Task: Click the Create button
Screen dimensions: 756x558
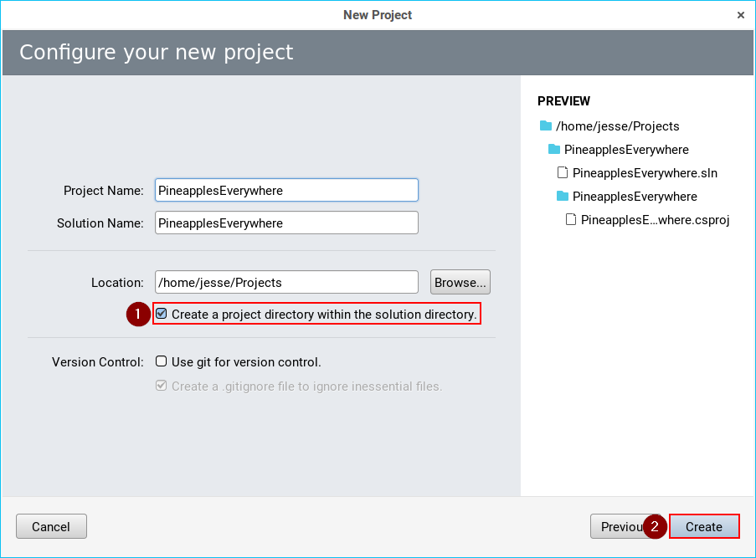Action: tap(704, 526)
